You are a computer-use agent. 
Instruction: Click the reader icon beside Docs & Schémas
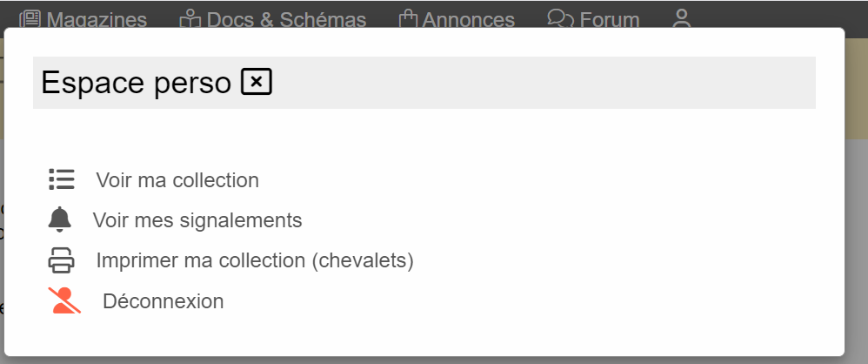point(190,18)
